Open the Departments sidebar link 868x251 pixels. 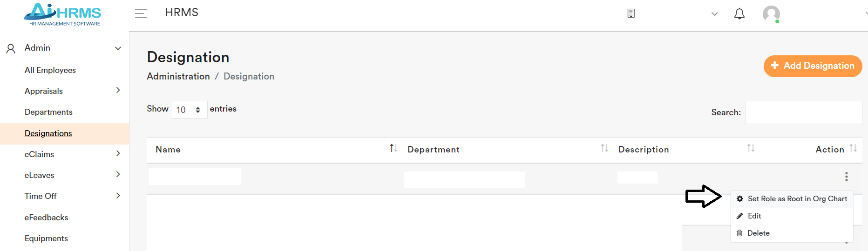(x=48, y=112)
